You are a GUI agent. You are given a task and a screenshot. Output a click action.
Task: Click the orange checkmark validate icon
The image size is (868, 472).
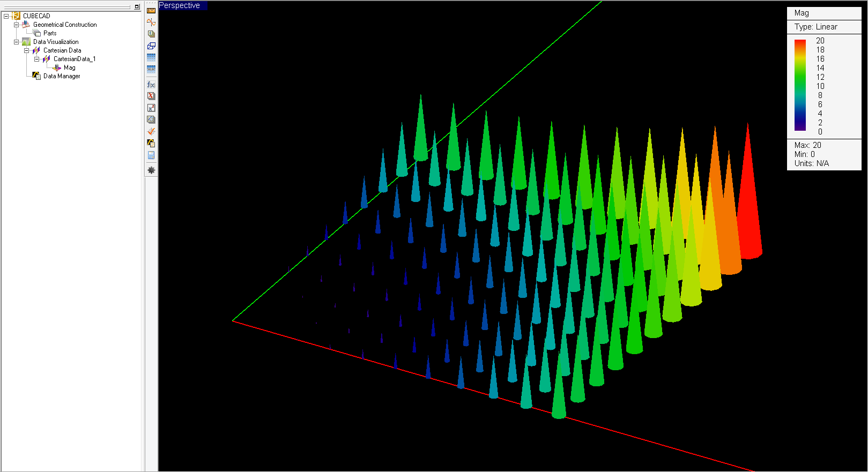click(151, 131)
